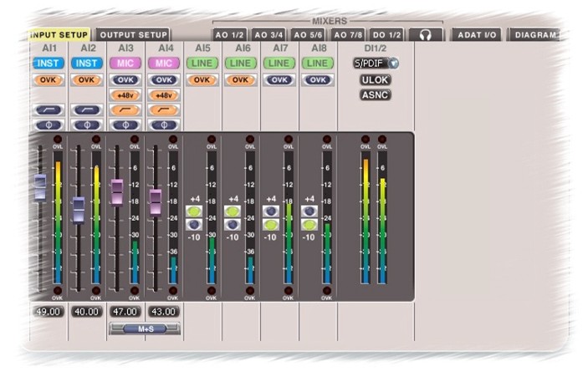588x372 pixels.
Task: Click the AI3 gain value field 47.00
Action: tap(125, 312)
